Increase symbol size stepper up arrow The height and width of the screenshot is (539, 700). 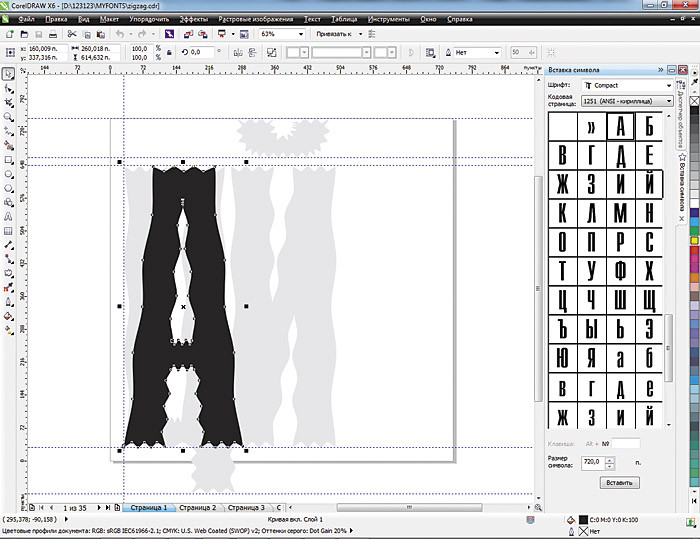click(610, 460)
